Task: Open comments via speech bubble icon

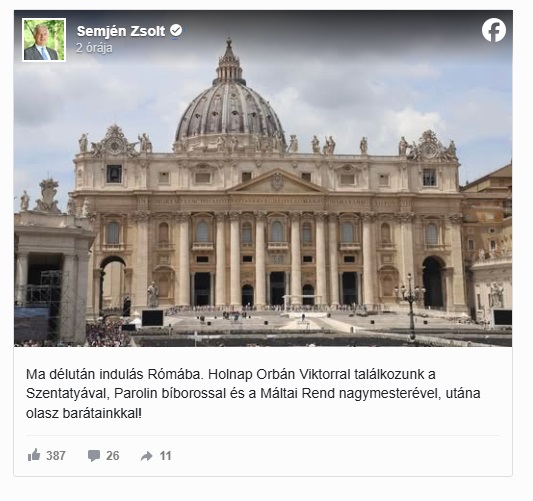Action: point(94,455)
